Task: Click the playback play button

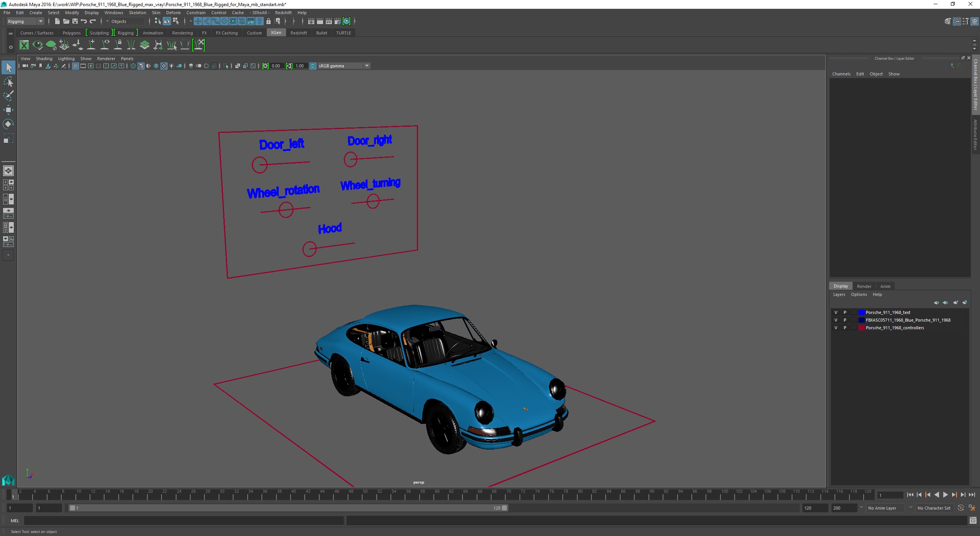Action: [944, 494]
